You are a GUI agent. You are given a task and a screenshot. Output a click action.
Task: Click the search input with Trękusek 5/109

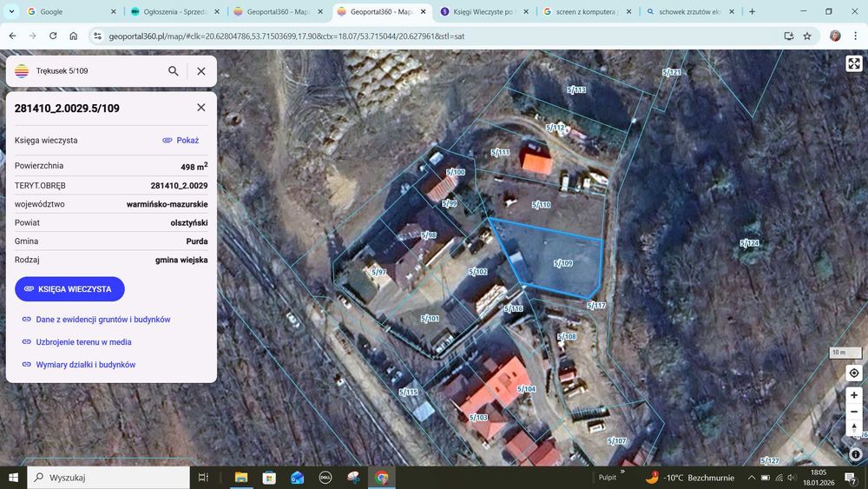(x=97, y=71)
